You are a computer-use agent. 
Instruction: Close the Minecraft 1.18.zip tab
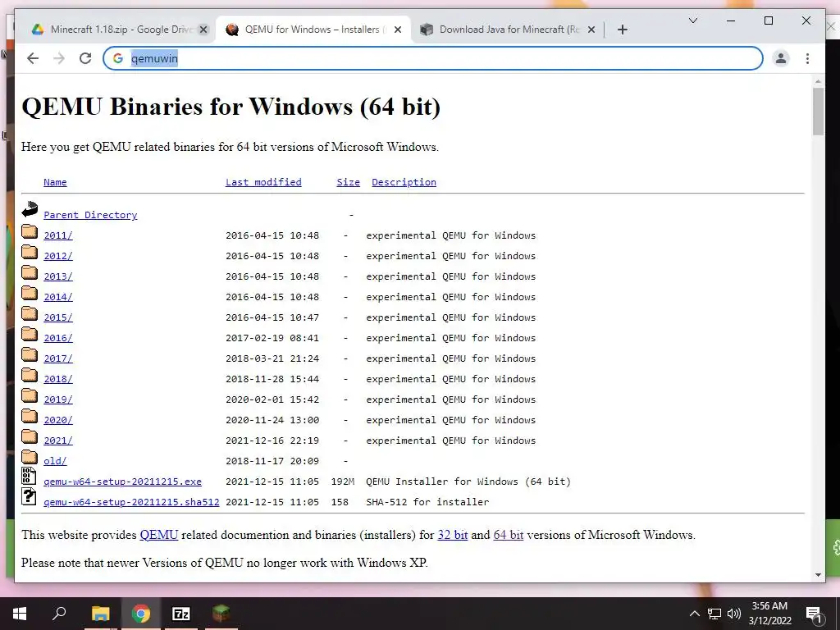pyautogui.click(x=203, y=30)
